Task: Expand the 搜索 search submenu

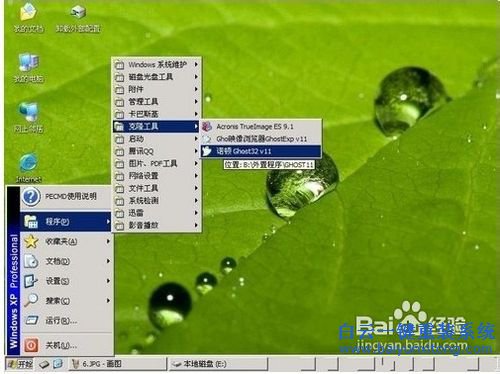Action: coord(66,301)
